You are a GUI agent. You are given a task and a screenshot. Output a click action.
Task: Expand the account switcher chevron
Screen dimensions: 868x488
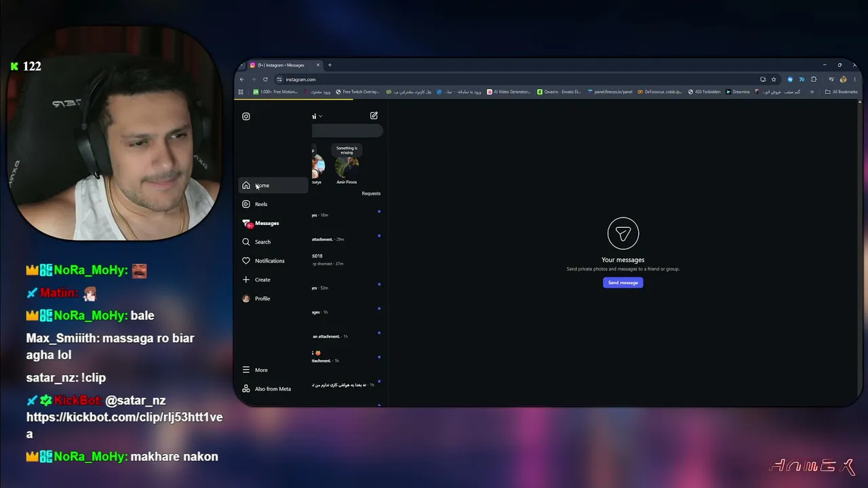(x=321, y=117)
